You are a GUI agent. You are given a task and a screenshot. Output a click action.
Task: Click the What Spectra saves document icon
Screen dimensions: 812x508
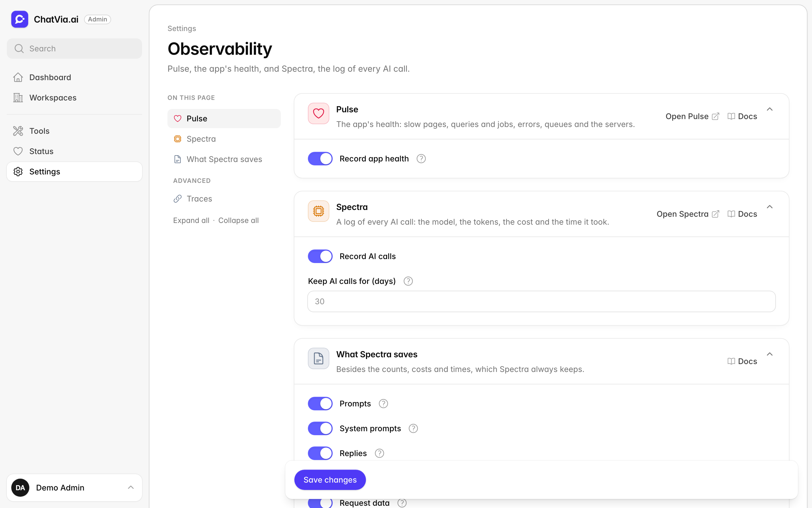pos(318,358)
